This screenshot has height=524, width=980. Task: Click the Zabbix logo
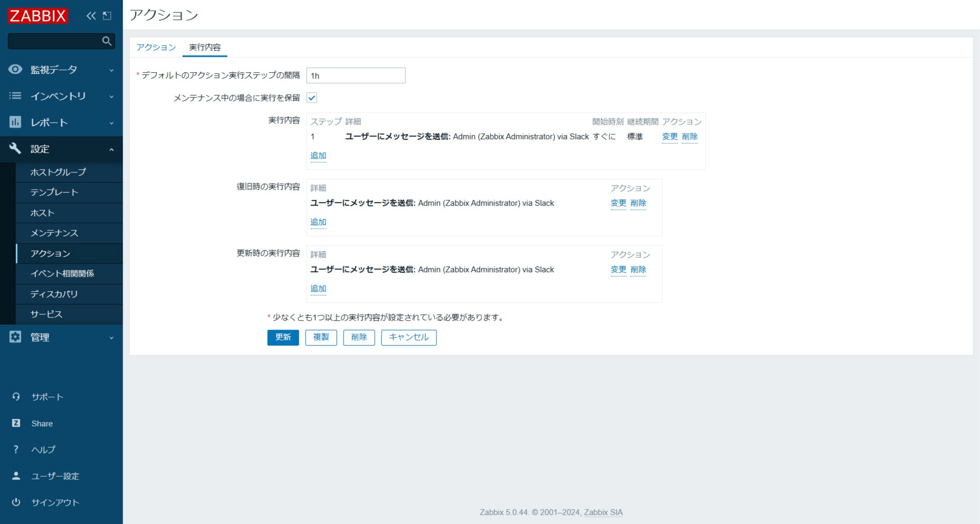[38, 16]
